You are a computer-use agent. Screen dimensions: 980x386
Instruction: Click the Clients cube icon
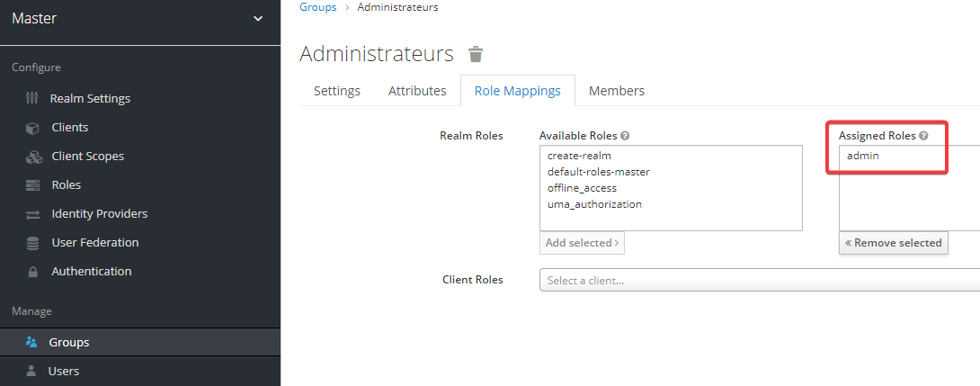point(32,128)
